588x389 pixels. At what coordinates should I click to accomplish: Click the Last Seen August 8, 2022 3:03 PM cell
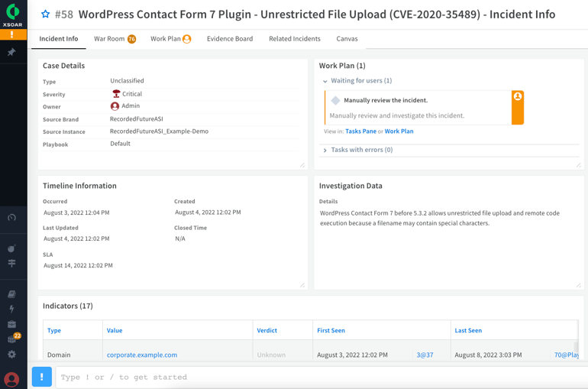[x=488, y=355]
